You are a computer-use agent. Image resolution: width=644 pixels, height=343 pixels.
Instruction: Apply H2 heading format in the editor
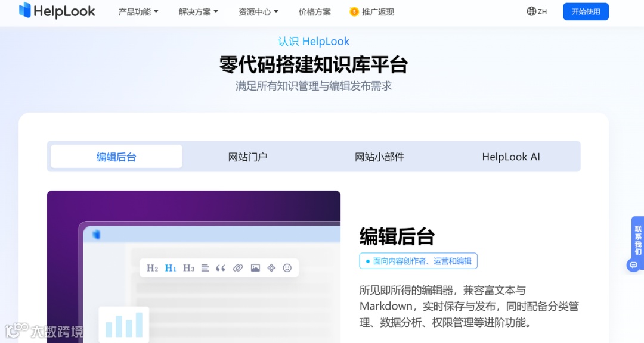tap(151, 267)
